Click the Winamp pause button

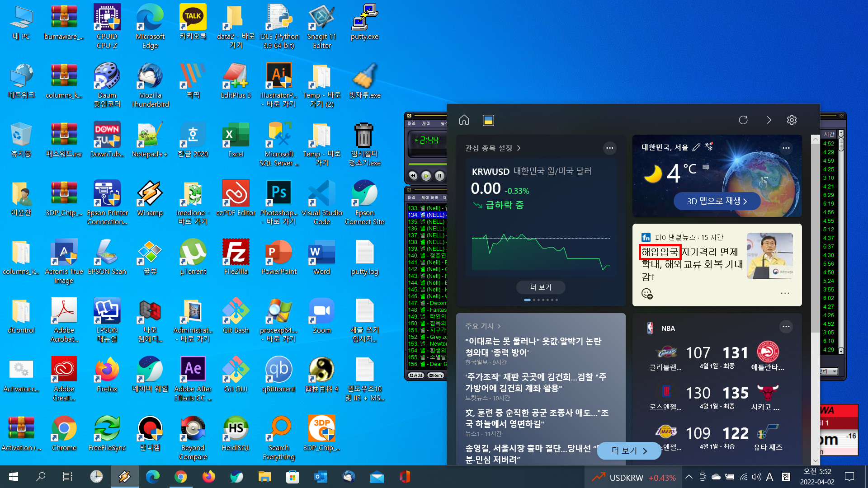[439, 175]
